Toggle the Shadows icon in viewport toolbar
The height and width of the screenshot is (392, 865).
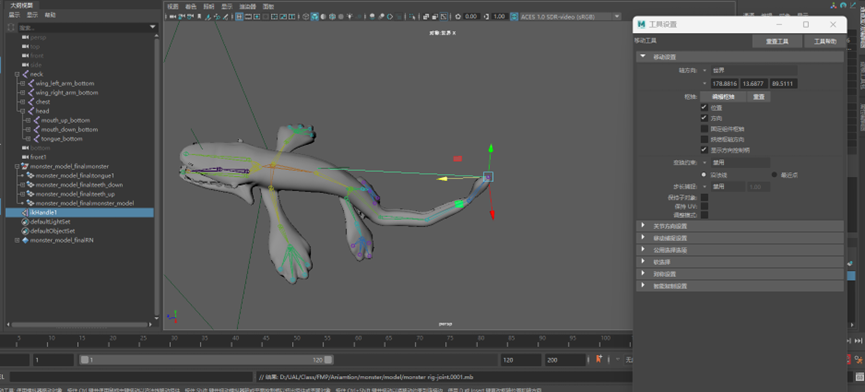click(359, 17)
